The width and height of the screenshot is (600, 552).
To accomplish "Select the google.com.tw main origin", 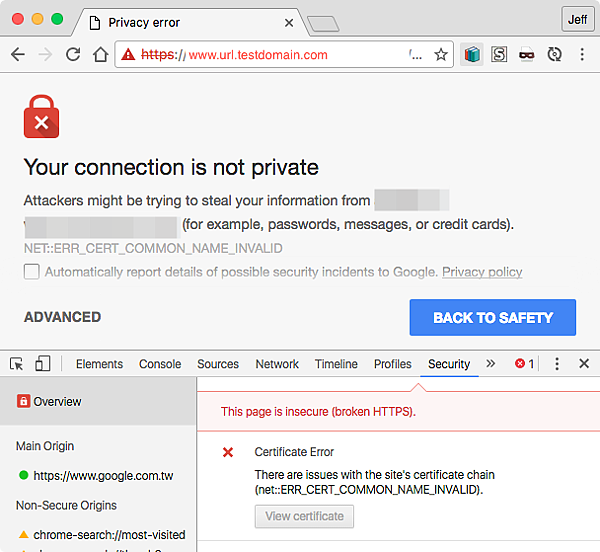I will coord(103,476).
